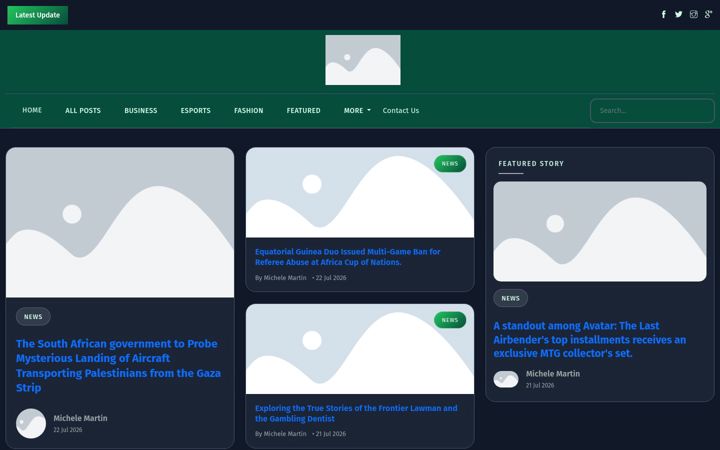The height and width of the screenshot is (450, 720).
Task: Click the Latest Update button
Action: [38, 15]
